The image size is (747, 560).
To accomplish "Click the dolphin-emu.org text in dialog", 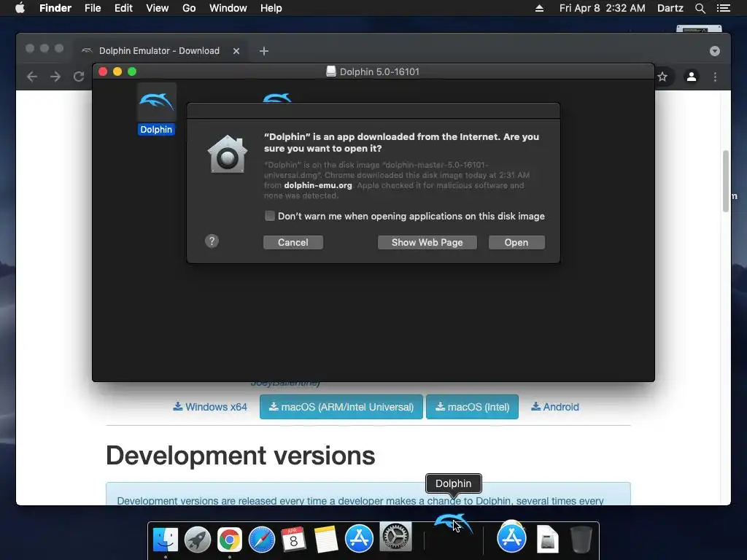I will point(318,185).
